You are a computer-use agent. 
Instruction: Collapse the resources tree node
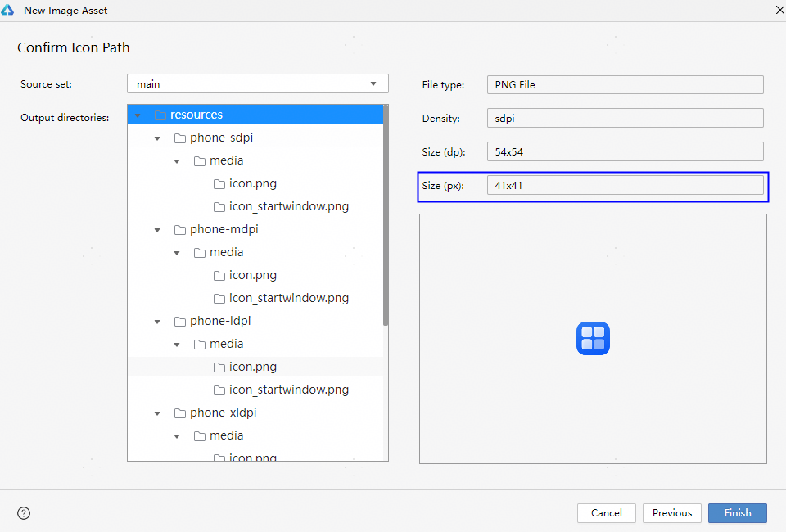click(x=138, y=115)
